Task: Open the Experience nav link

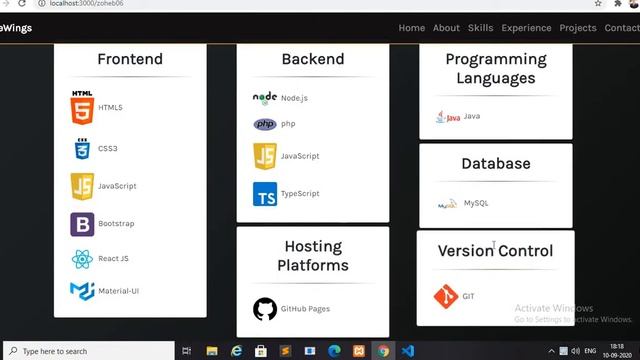Action: [x=526, y=28]
